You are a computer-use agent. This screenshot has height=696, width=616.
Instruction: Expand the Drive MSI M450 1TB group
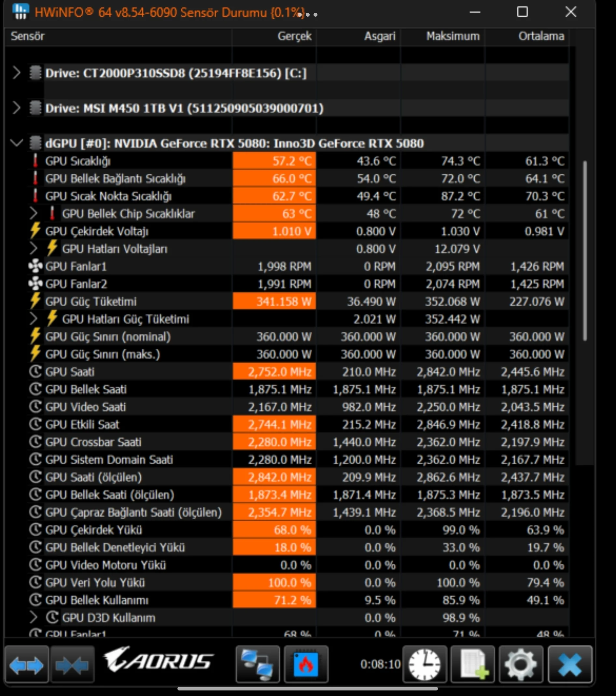(16, 108)
